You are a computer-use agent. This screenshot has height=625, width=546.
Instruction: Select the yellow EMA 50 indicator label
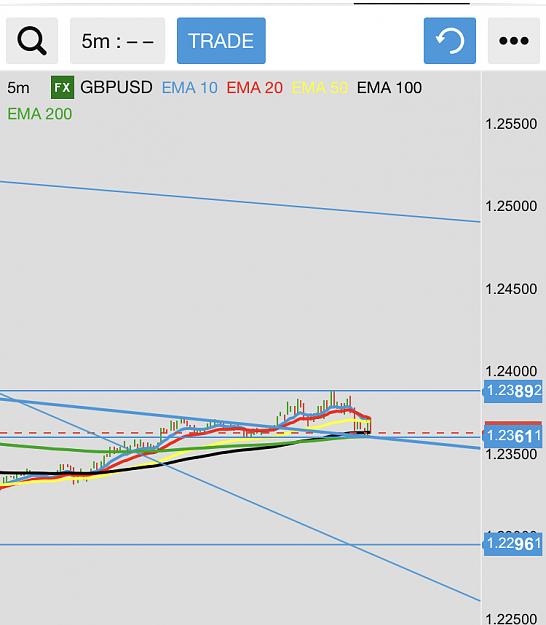tap(320, 88)
